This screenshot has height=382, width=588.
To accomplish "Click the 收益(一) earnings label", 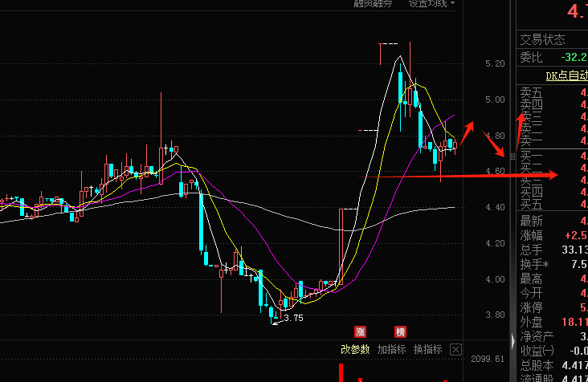I will 537,350.
